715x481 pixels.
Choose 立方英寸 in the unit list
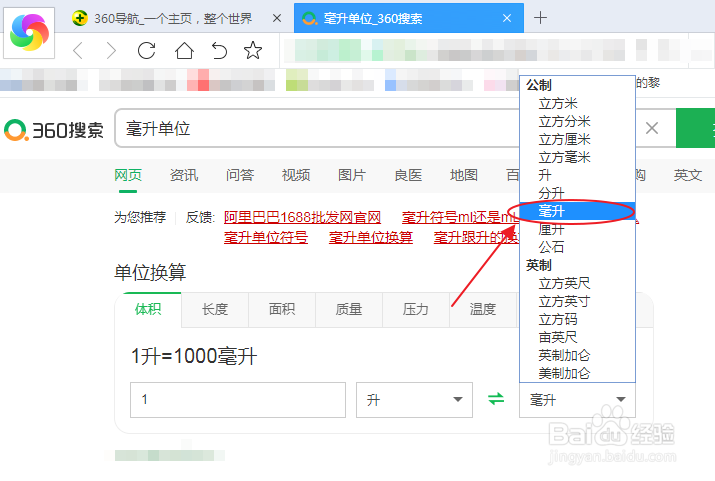pyautogui.click(x=577, y=301)
